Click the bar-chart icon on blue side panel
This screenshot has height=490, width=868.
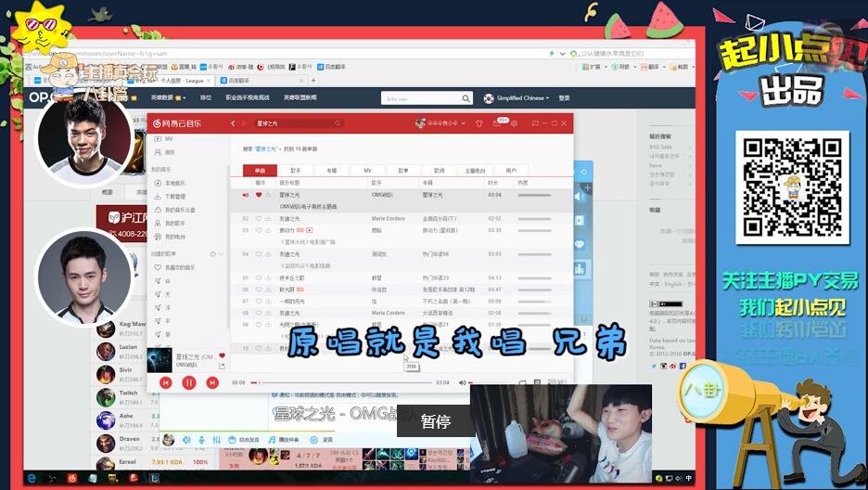[580, 269]
